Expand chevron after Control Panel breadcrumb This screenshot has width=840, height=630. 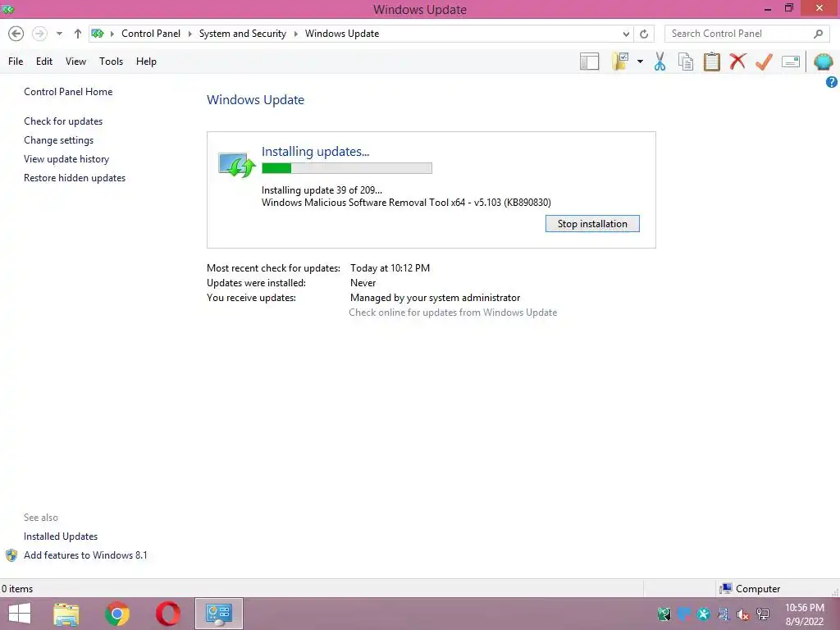click(190, 34)
